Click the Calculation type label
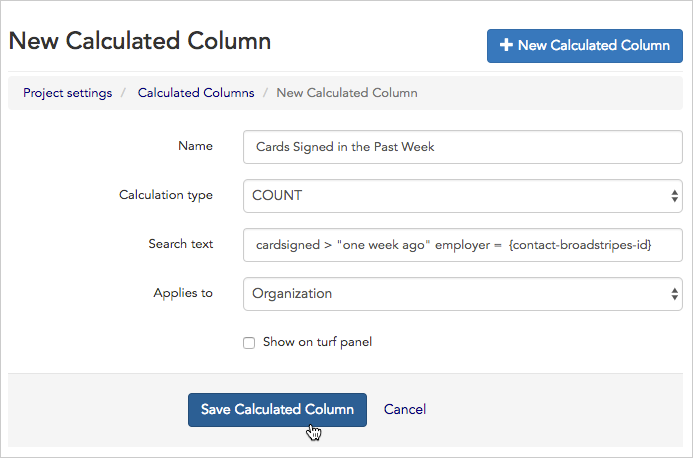 pos(166,195)
